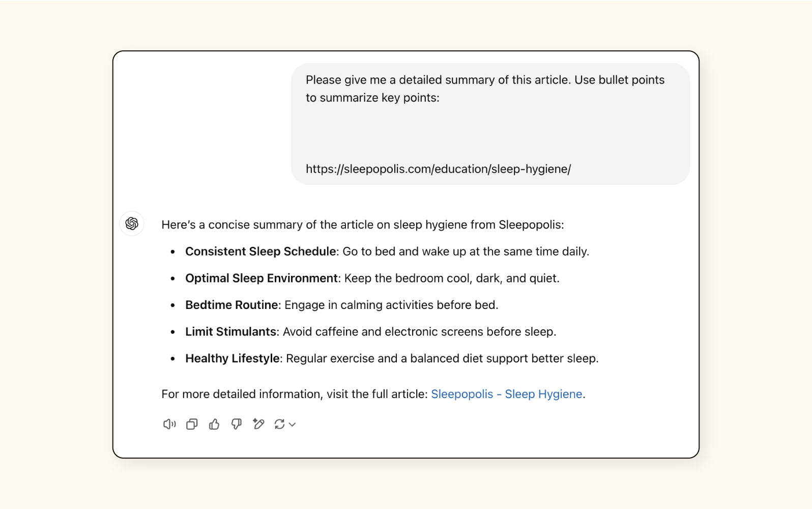Screen dimensions: 812x509
Task: Give thumbs down to the response
Action: (x=237, y=424)
